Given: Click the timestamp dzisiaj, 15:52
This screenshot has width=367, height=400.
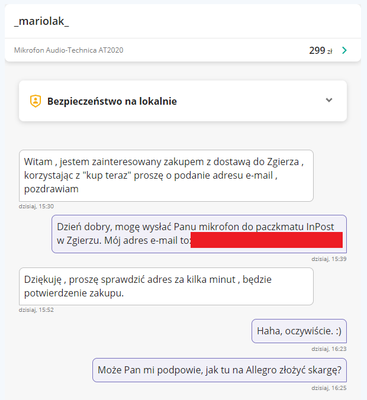Looking at the screenshot, I should 36,310.
